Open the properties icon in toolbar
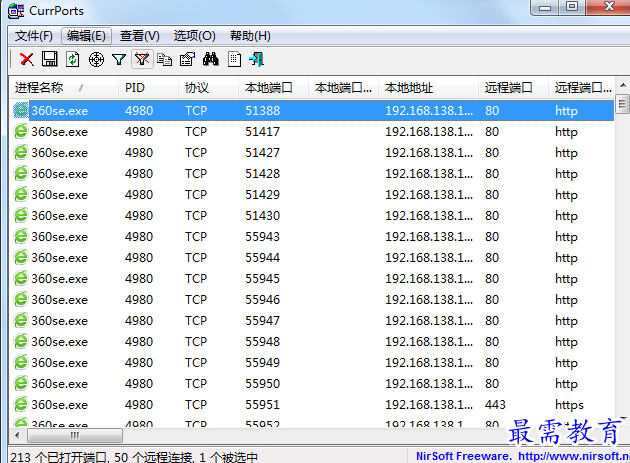The width and height of the screenshot is (630, 463). point(187,59)
